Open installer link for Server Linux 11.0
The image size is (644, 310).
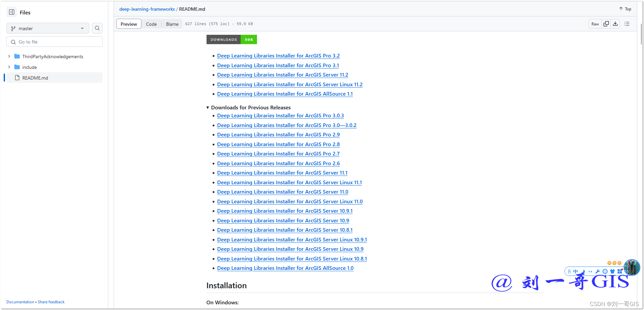[x=290, y=202]
